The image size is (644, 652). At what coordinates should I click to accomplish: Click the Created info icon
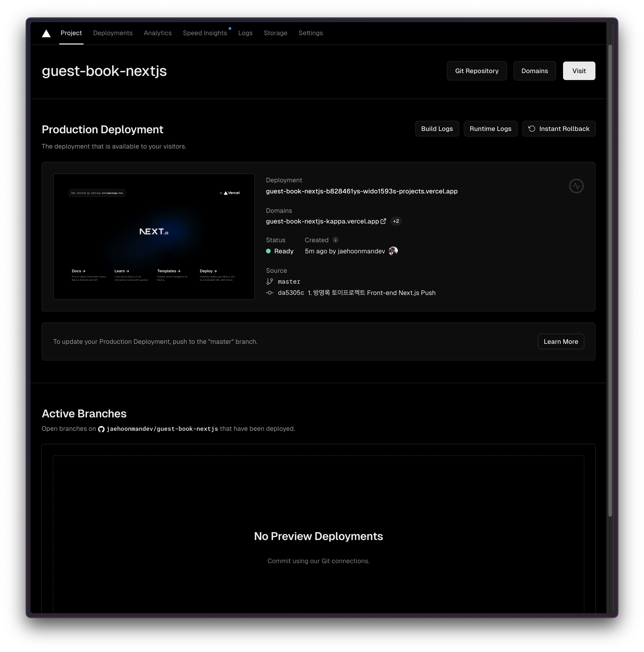point(335,240)
